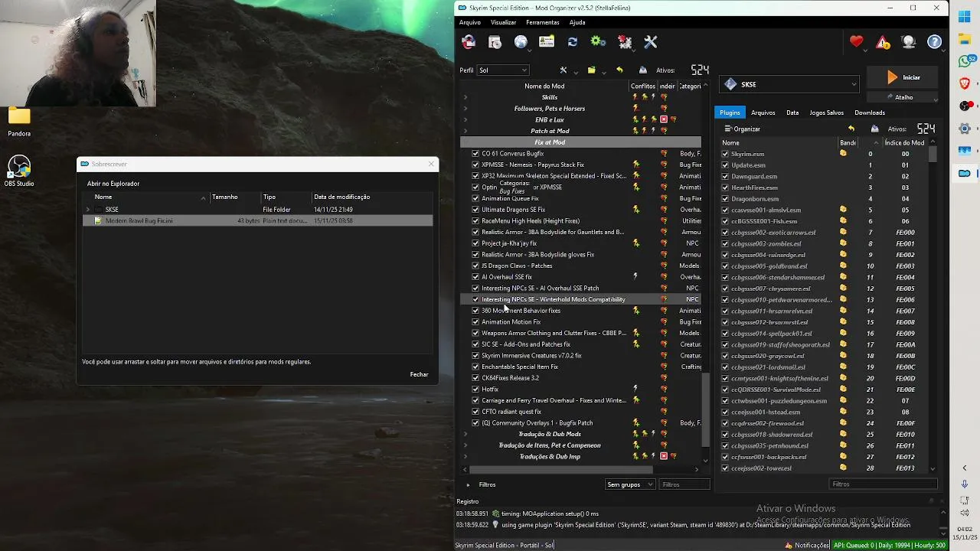Open the Profiles ID card icon
Image resolution: width=980 pixels, height=551 pixels.
tap(547, 42)
